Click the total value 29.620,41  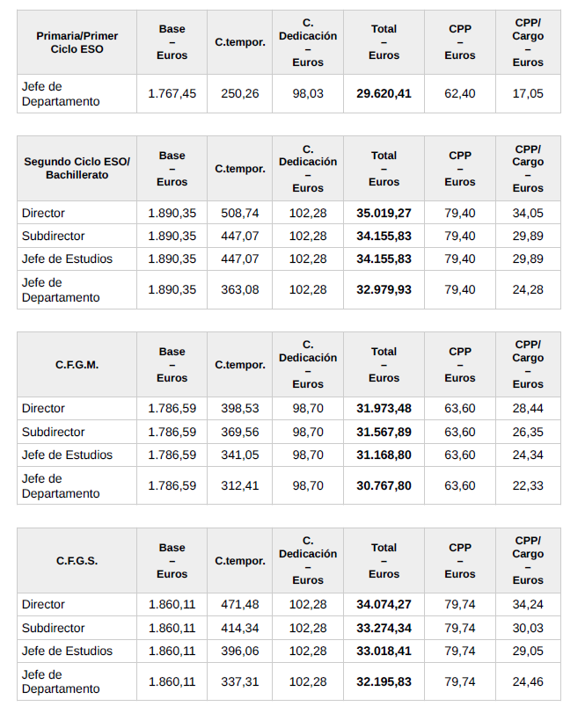pyautogui.click(x=384, y=93)
